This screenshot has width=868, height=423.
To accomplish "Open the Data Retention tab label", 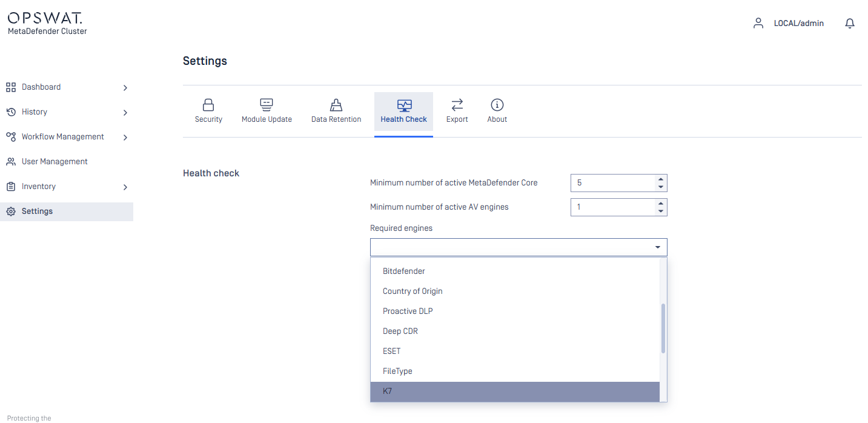I will click(336, 119).
